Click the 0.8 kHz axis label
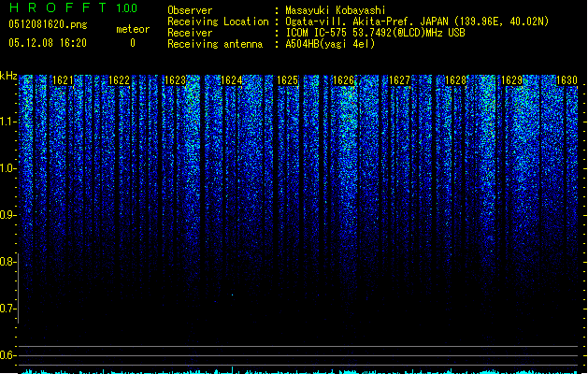Screen dimensions: 588x374 pyautogui.click(x=8, y=262)
